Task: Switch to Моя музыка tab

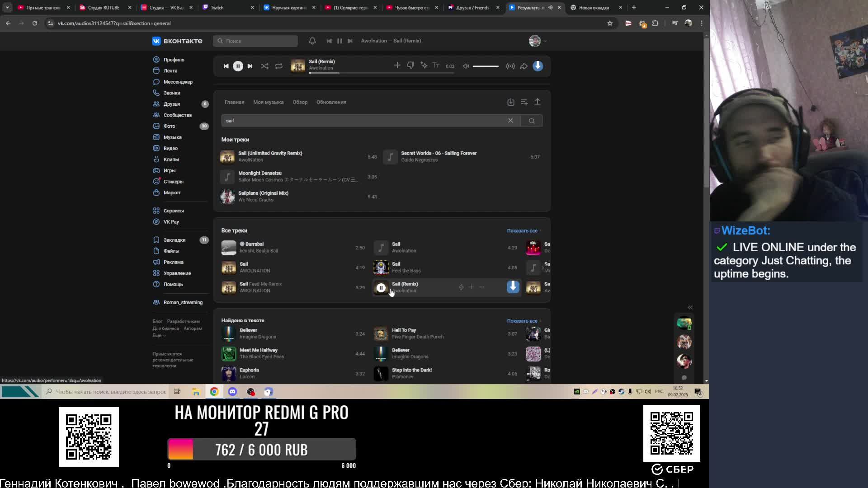Action: (268, 102)
